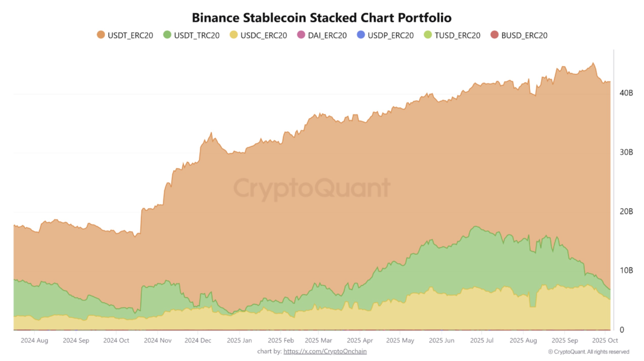Click the "2025 Oct" x-axis label
Viewport: 644px width, 361px height.
pos(605,340)
